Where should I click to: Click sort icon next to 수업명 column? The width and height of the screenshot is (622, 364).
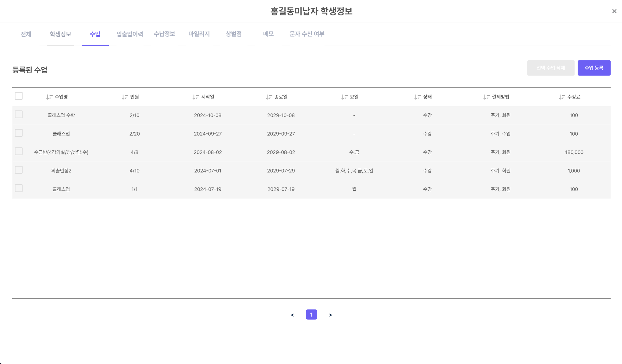[49, 97]
